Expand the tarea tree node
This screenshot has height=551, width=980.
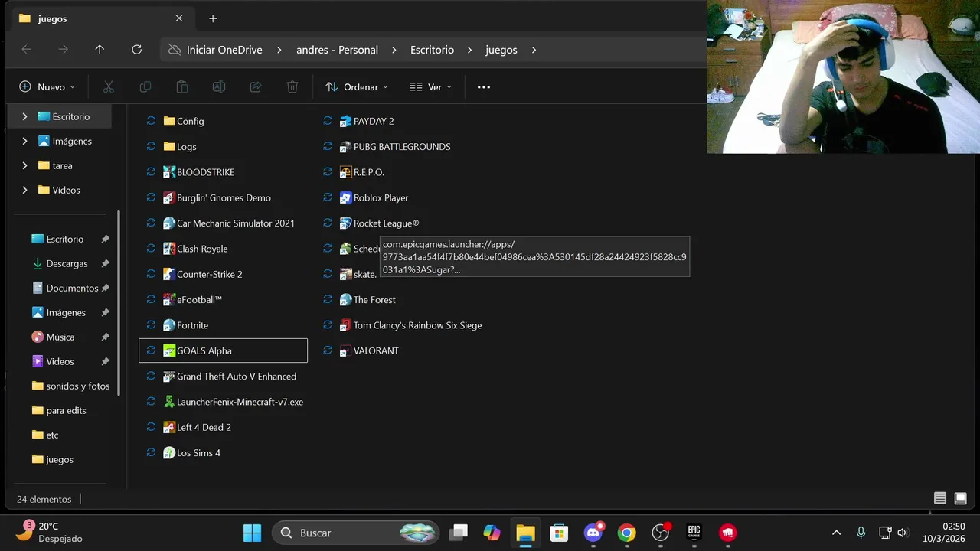coord(24,165)
